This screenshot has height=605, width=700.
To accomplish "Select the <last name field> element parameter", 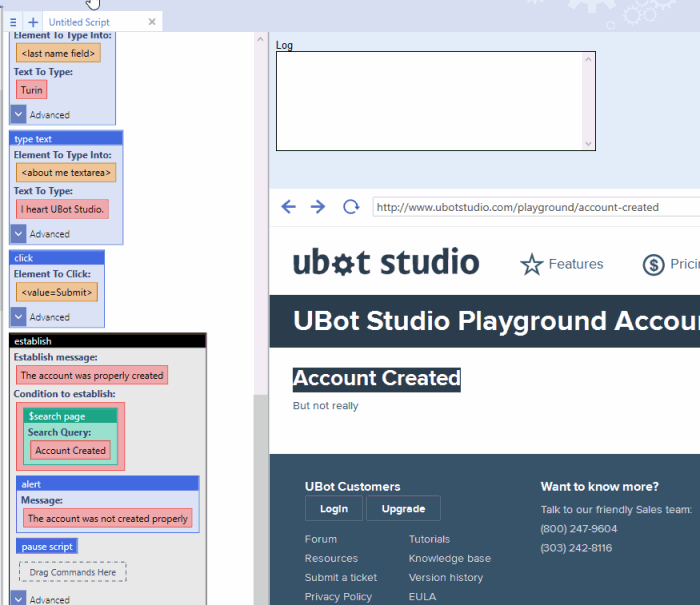I will coord(58,53).
